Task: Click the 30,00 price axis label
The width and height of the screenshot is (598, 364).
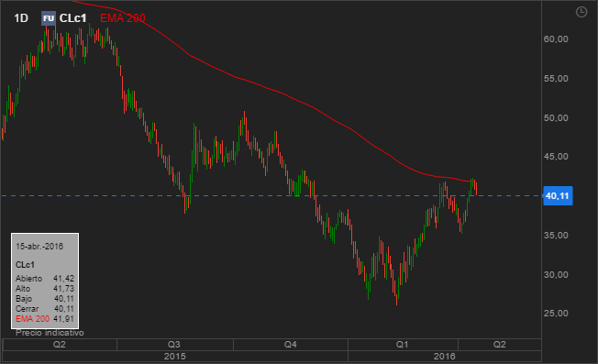Action: tap(556, 275)
